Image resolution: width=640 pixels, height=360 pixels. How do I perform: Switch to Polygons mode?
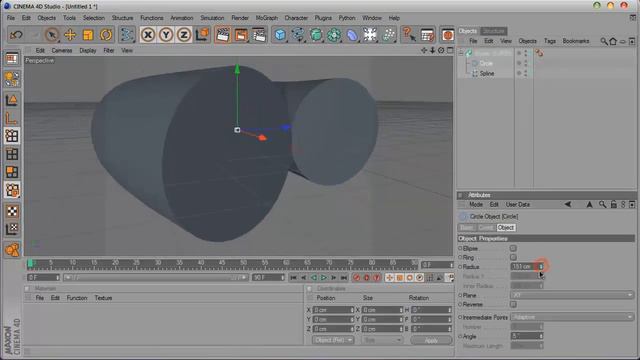(12, 172)
